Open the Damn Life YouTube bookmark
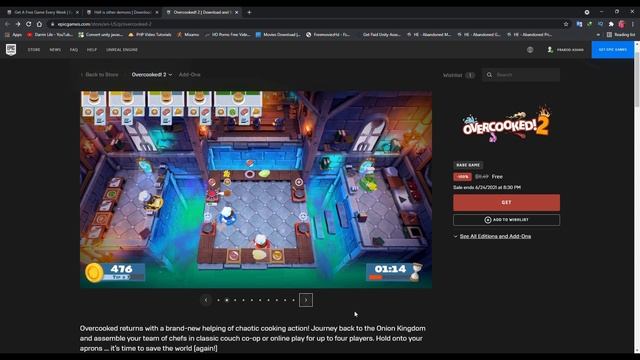The width and height of the screenshot is (640, 360). coord(50,35)
